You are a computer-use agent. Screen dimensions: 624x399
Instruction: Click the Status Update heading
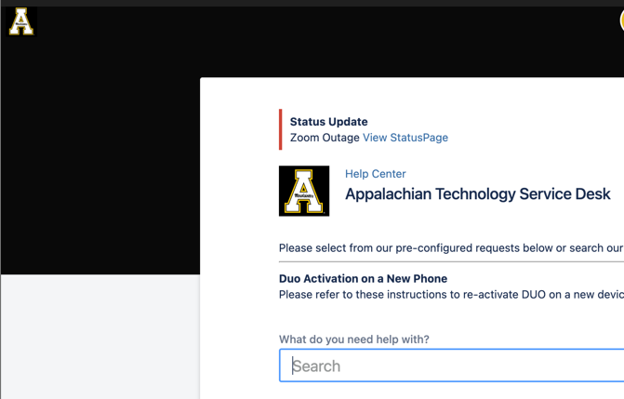[329, 122]
